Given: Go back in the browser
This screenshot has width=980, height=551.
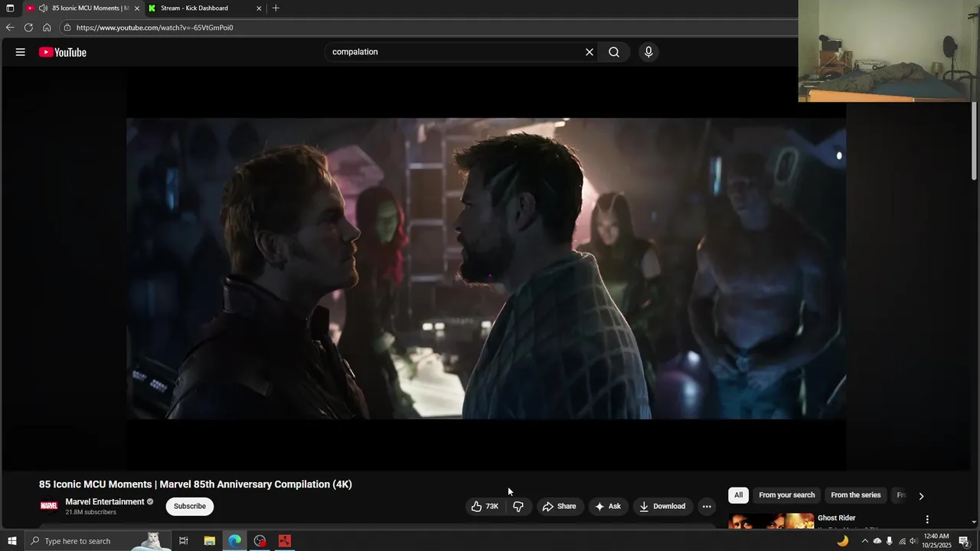Looking at the screenshot, I should [x=10, y=28].
